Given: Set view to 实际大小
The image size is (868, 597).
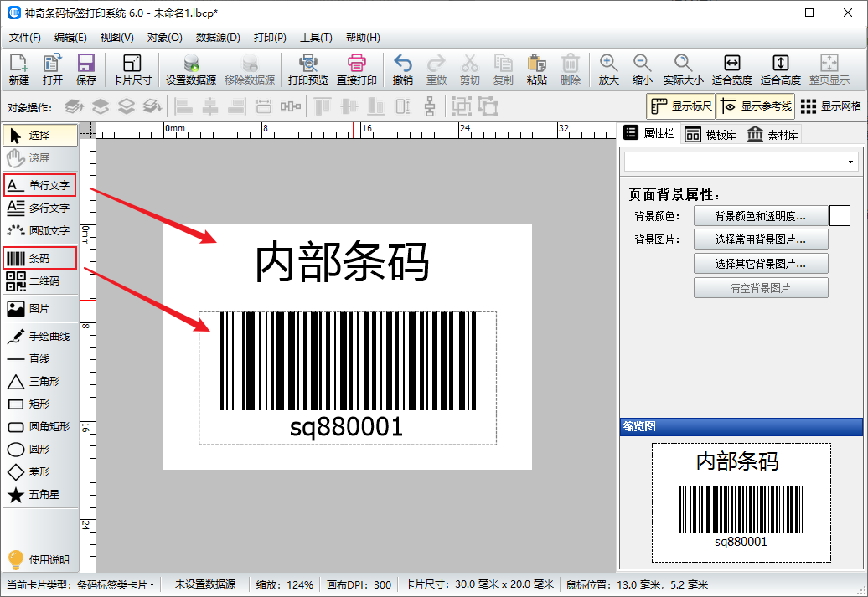Looking at the screenshot, I should (x=683, y=69).
